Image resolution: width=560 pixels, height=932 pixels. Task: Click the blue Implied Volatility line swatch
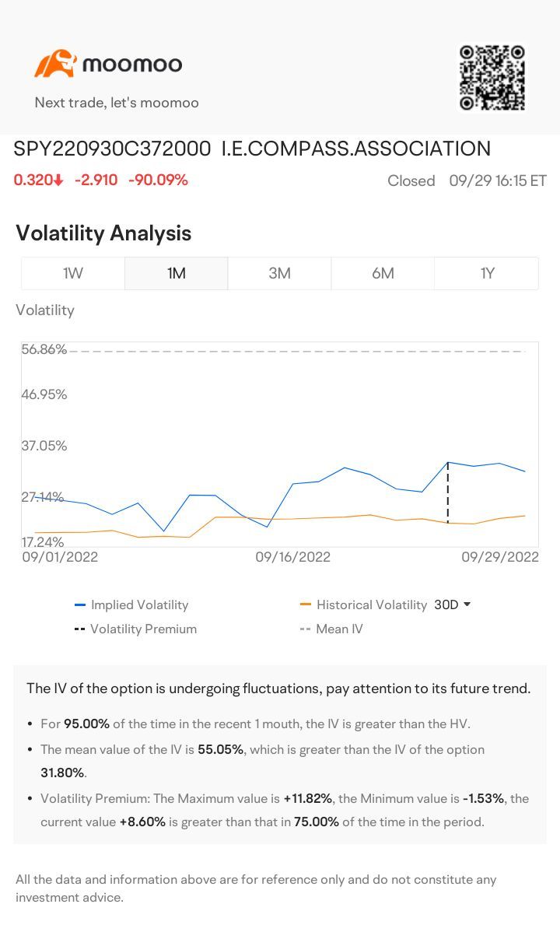pyautogui.click(x=80, y=604)
